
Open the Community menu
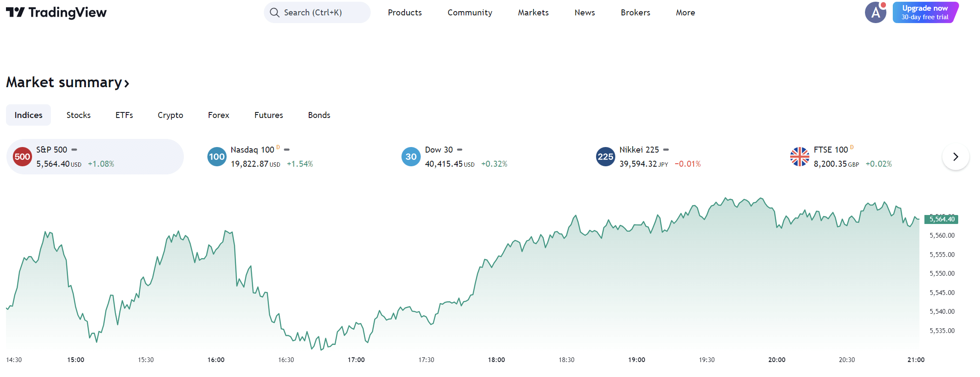[469, 12]
